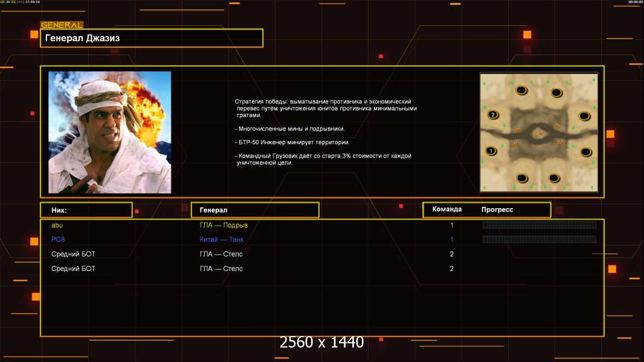Click the GENERAL label above the title
This screenshot has height=362, width=644.
[x=62, y=25]
